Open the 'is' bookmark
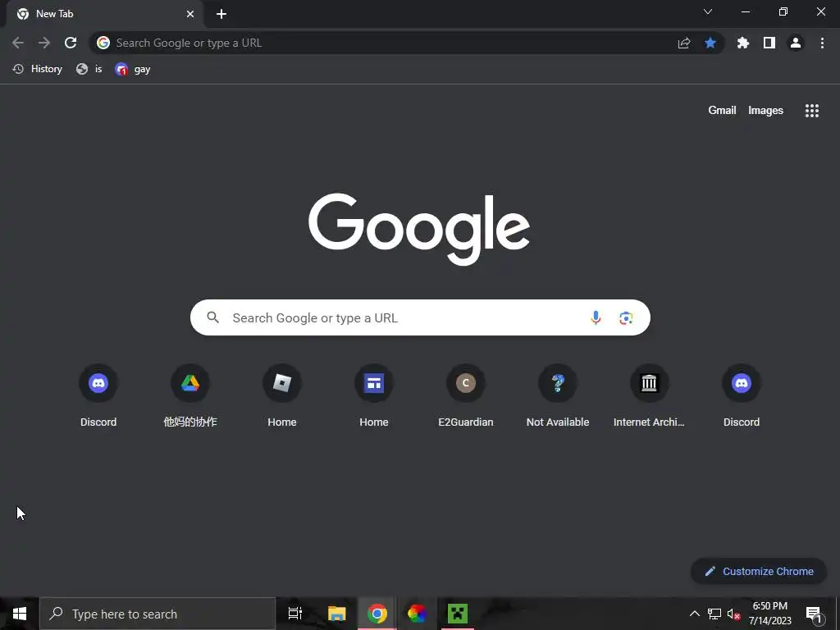This screenshot has width=840, height=630. click(89, 69)
